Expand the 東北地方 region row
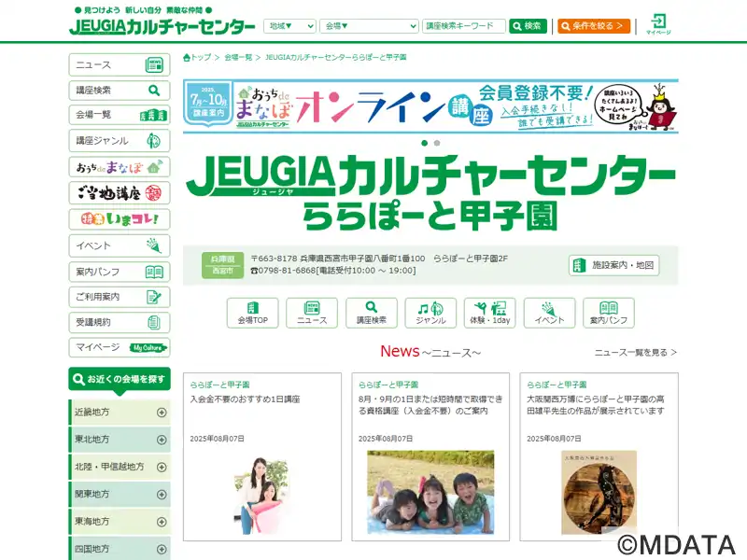The width and height of the screenshot is (747, 560). [120, 440]
